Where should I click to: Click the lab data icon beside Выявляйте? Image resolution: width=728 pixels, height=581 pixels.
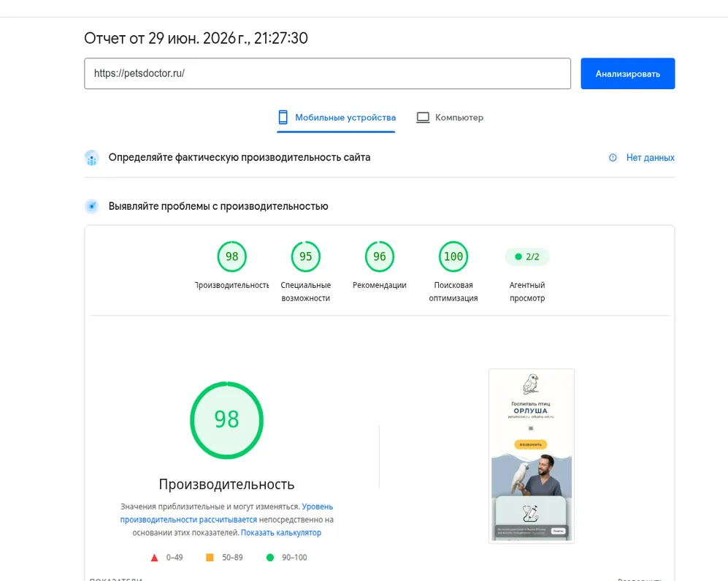coord(92,206)
